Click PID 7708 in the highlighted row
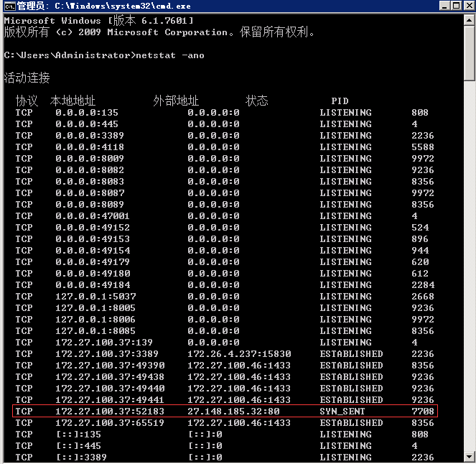476x464 pixels. pyautogui.click(x=423, y=412)
